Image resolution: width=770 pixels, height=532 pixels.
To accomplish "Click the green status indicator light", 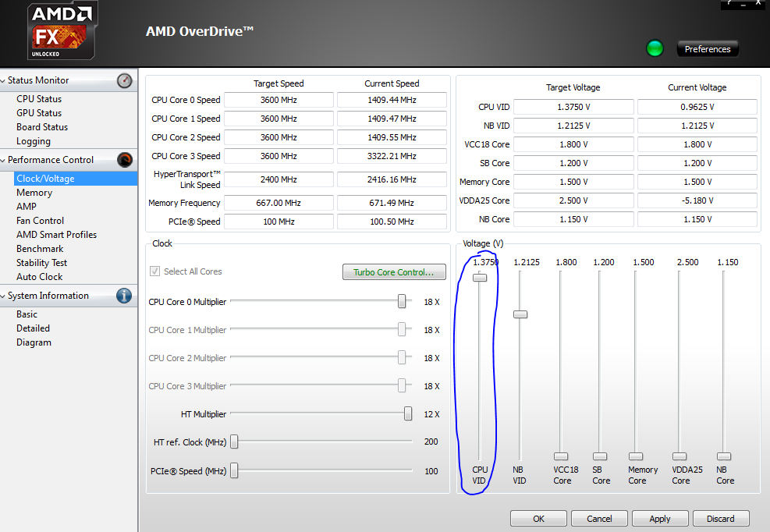I will point(655,48).
